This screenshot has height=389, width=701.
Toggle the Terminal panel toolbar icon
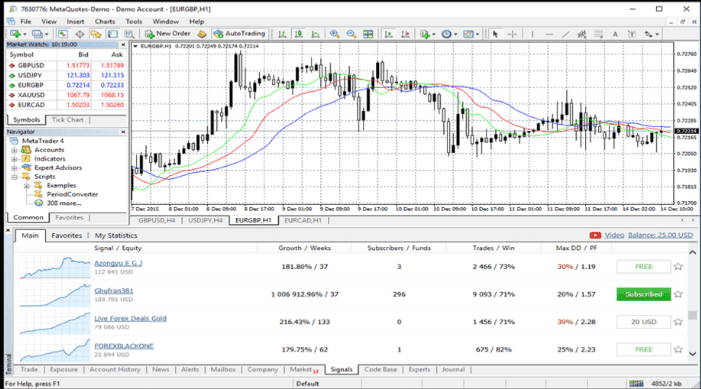113,34
